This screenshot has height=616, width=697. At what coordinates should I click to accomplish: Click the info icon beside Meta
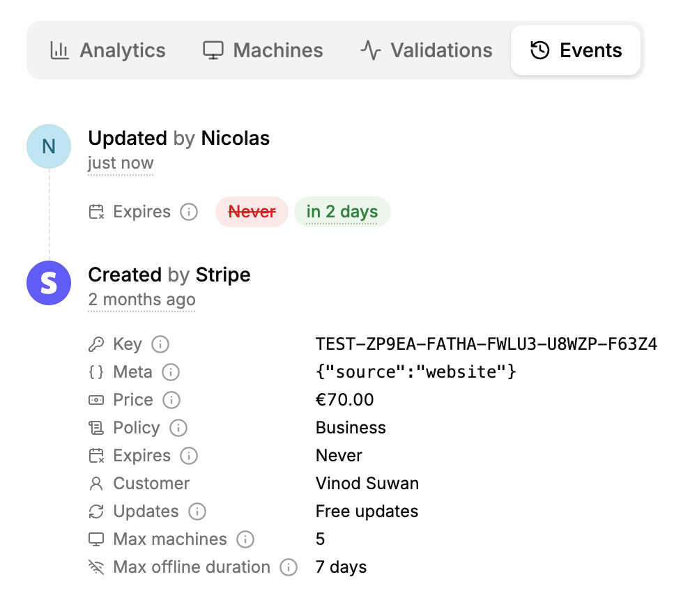(x=171, y=372)
